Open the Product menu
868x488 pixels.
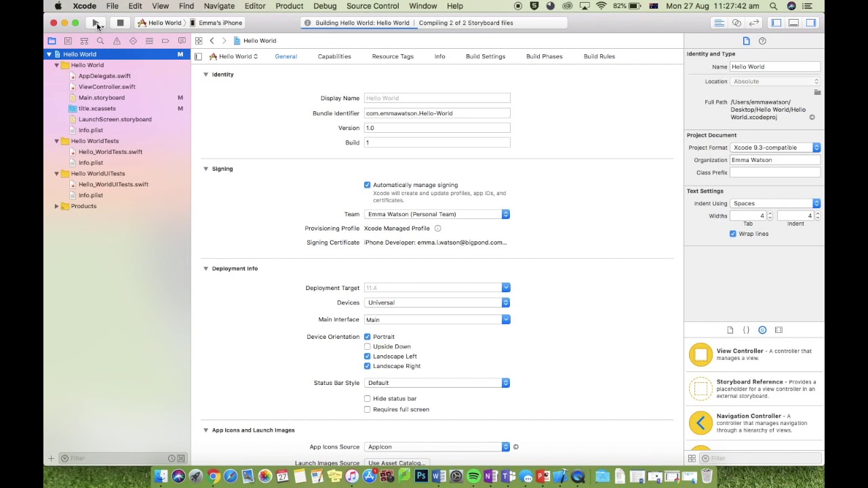pos(289,6)
